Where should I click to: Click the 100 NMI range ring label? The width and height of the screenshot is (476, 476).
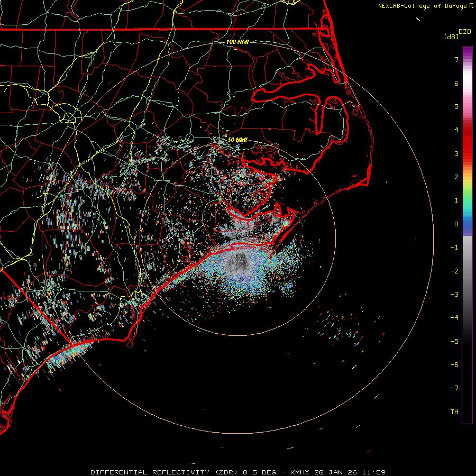tap(237, 42)
